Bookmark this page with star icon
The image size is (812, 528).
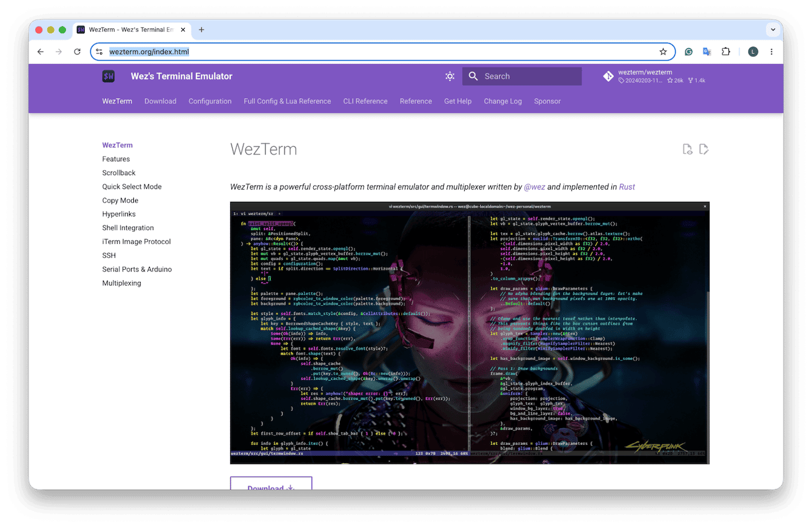[x=663, y=52]
